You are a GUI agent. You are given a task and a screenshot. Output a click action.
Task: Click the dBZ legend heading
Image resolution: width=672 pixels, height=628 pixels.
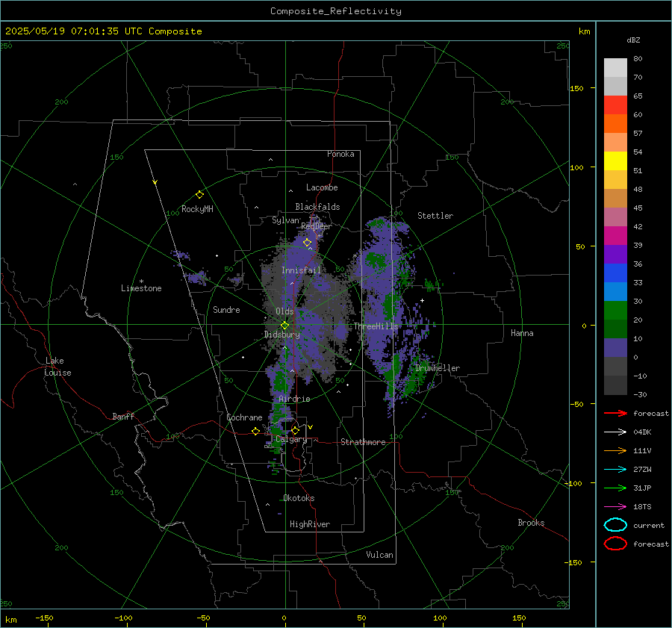pyautogui.click(x=633, y=40)
